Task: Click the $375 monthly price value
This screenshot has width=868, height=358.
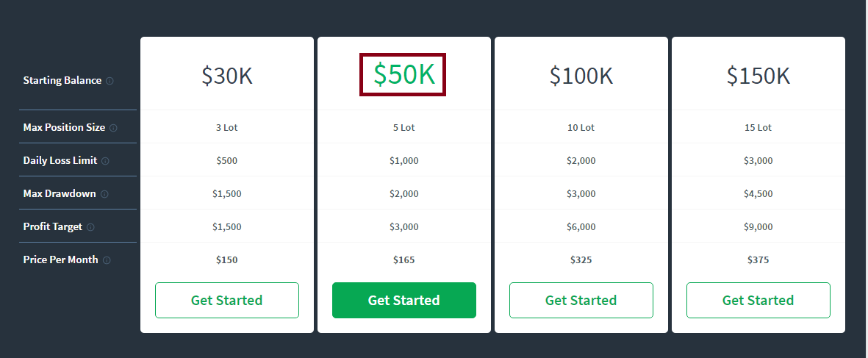Action: click(758, 259)
